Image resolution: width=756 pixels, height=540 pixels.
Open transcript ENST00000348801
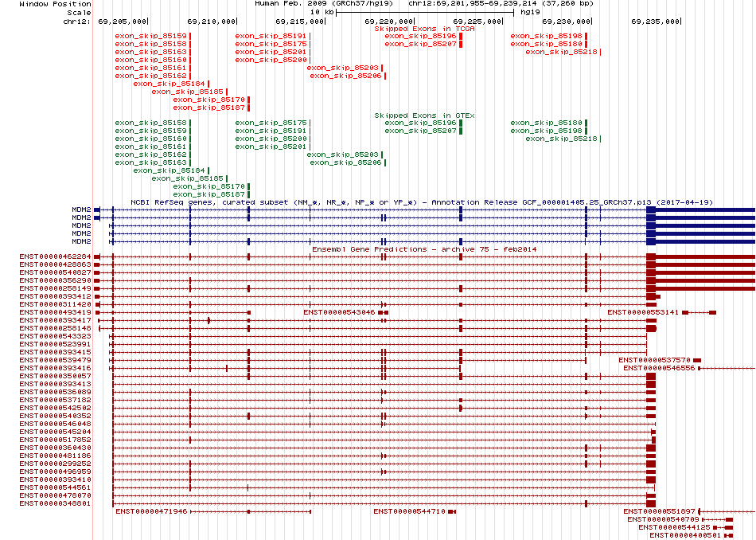(56, 503)
